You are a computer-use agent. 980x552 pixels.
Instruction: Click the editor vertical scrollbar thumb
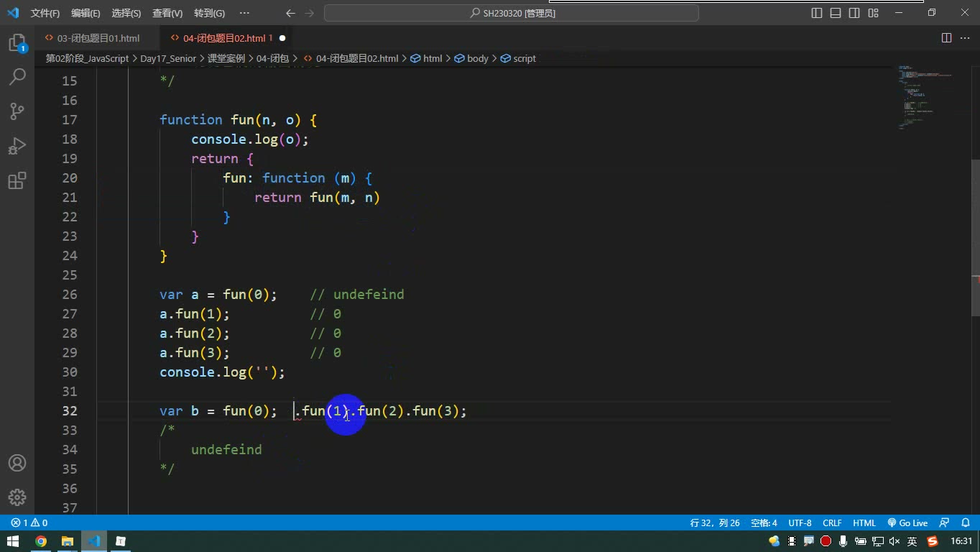(975, 237)
